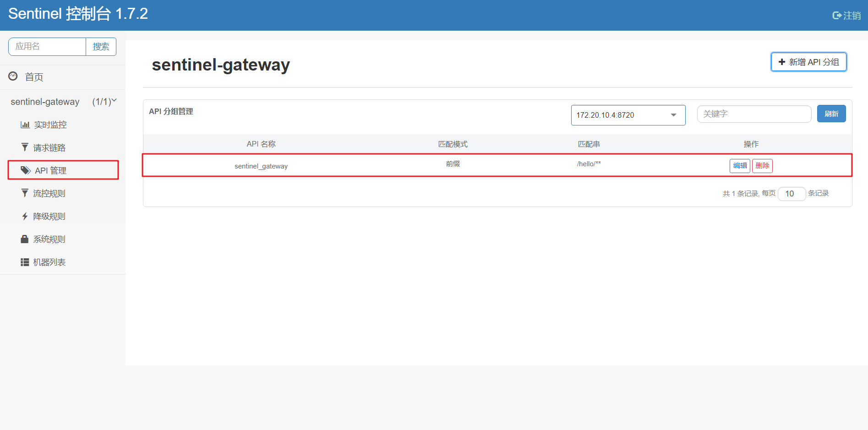Screen dimensions: 868x430
Task: Click the sentinel_gateway API name cell
Action: [x=261, y=166]
